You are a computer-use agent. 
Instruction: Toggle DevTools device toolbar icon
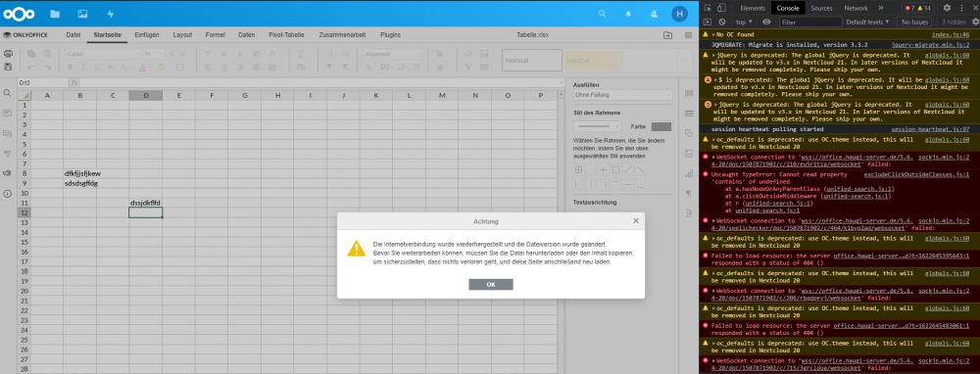[721, 8]
